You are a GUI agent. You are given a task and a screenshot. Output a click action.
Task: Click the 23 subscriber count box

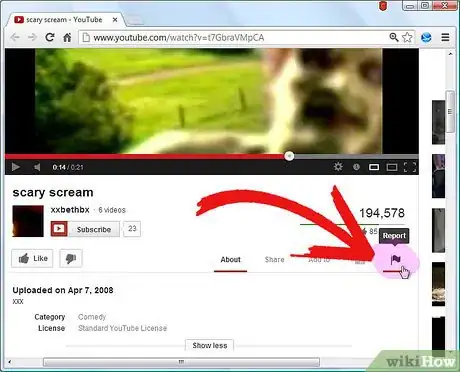click(x=132, y=229)
